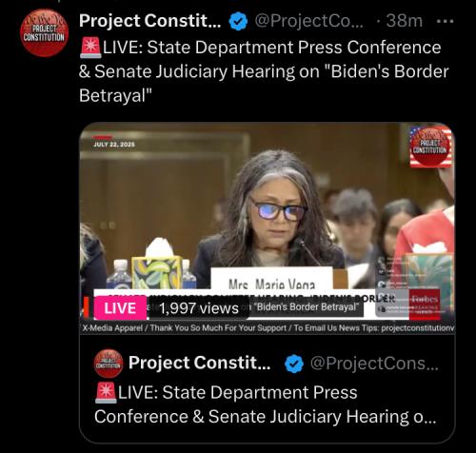Open Project Constitution display name link
476x453 pixels.
(x=149, y=21)
